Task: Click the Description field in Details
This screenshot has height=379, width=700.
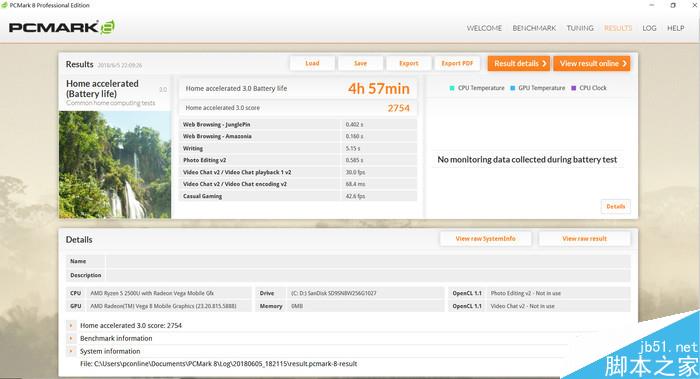Action: click(367, 275)
